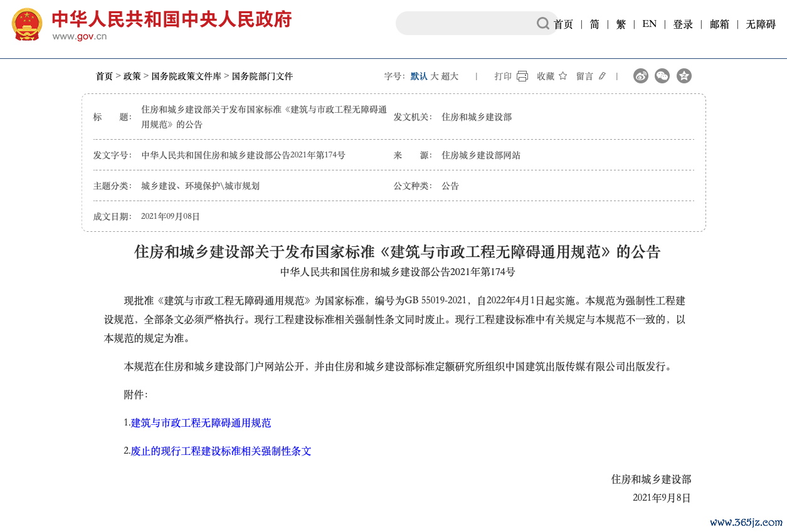Switch to traditional Chinese 繁
787x532 pixels.
coord(621,24)
